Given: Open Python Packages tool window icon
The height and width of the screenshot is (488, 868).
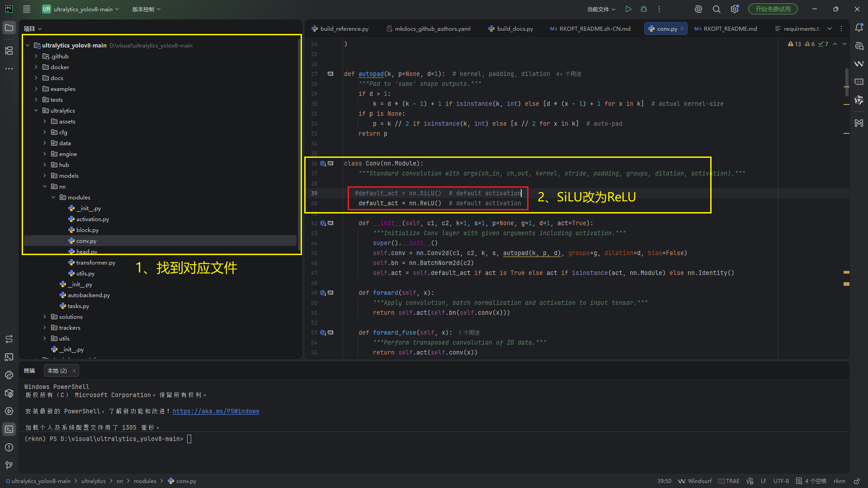Looking at the screenshot, I should tap(9, 393).
